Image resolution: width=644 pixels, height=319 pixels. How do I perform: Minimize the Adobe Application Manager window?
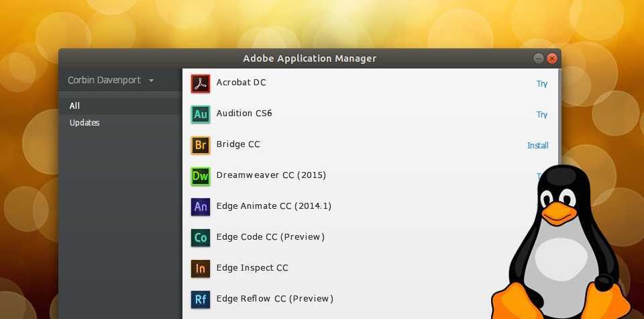coord(539,58)
